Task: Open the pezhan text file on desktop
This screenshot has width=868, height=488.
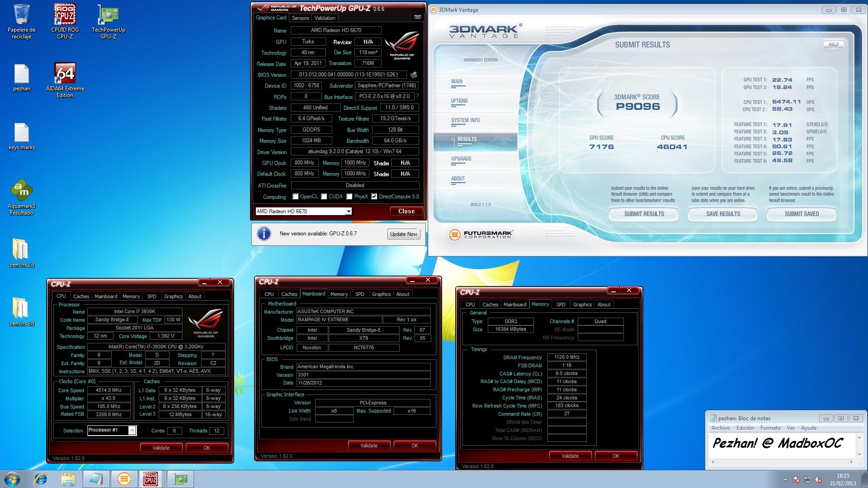Action: pos(21,78)
